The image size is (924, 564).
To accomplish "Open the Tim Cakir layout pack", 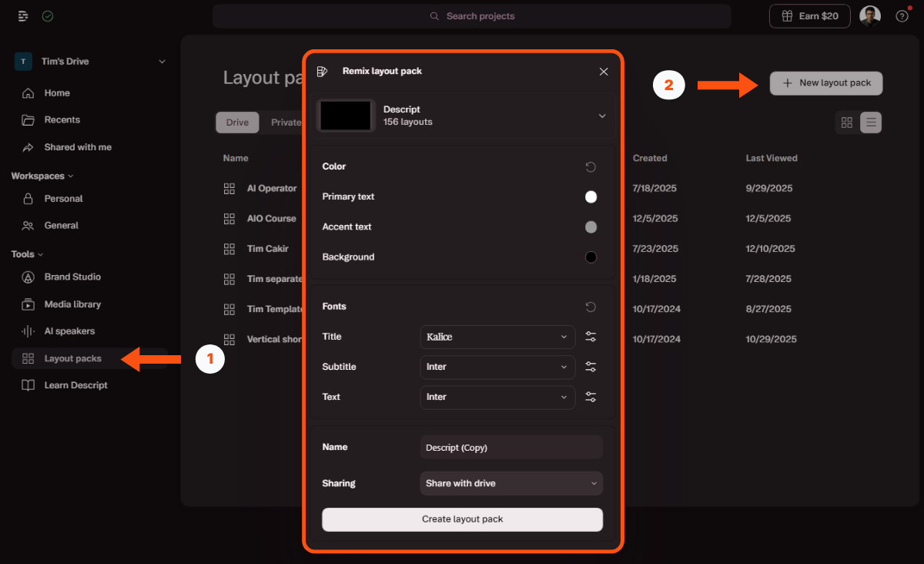I will 268,249.
